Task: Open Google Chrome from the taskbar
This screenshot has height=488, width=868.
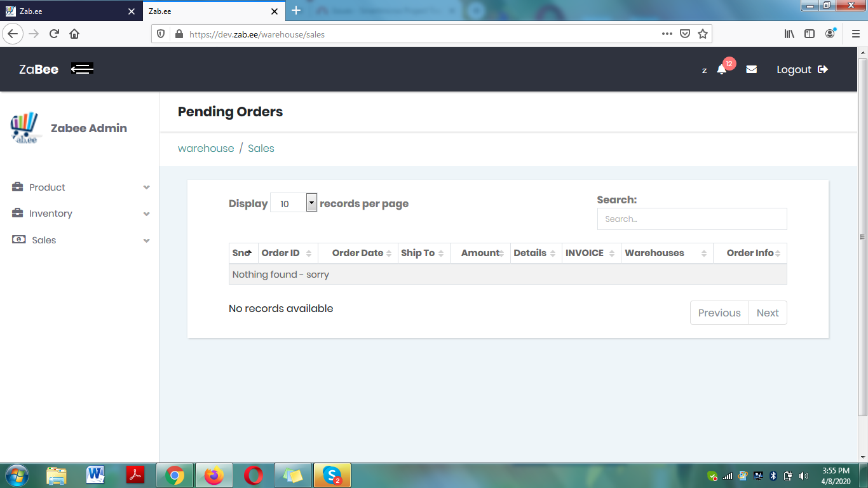Action: click(x=175, y=475)
